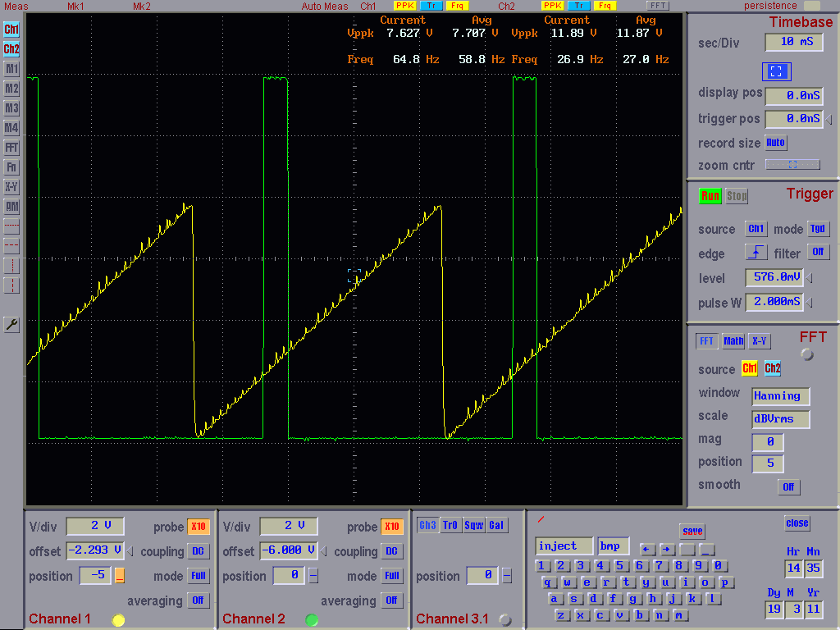The height and width of the screenshot is (630, 840).
Task: Toggle trigger filter Off button
Action: click(x=818, y=252)
